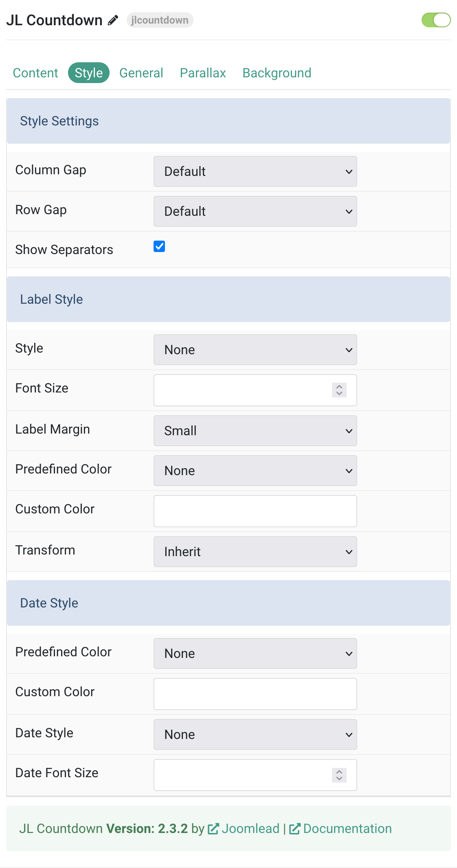
Task: Open the Background tab
Action: tap(277, 73)
